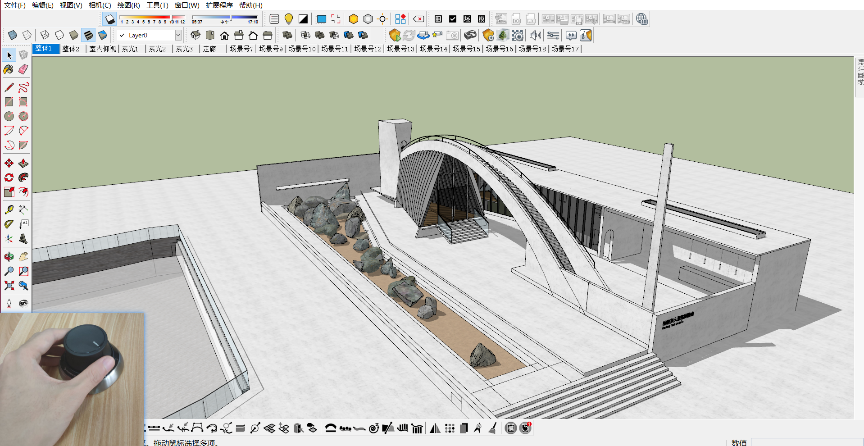The width and height of the screenshot is (864, 446).
Task: Activate the Tape Measure tool
Action: (9, 210)
